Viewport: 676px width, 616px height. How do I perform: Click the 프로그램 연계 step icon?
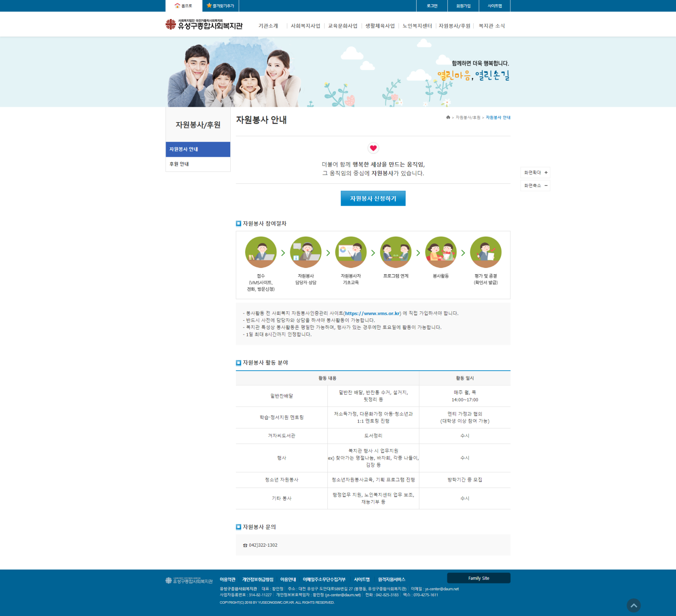396,252
